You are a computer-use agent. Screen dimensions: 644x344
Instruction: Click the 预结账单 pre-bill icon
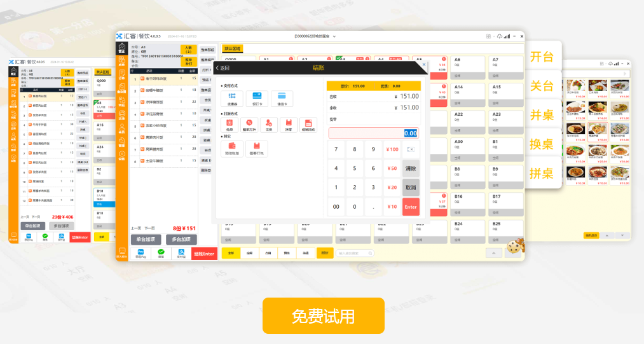pos(232,148)
